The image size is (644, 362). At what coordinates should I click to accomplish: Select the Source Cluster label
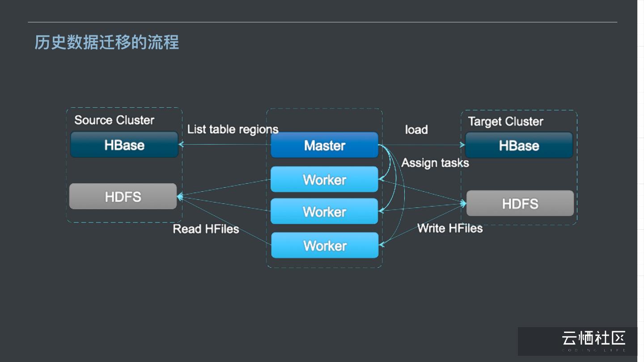pos(114,120)
